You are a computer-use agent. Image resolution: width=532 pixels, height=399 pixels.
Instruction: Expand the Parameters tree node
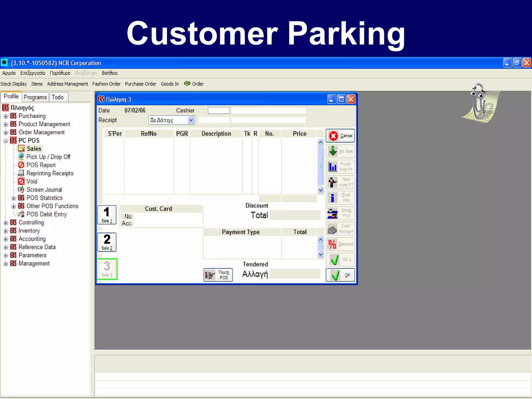click(6, 255)
